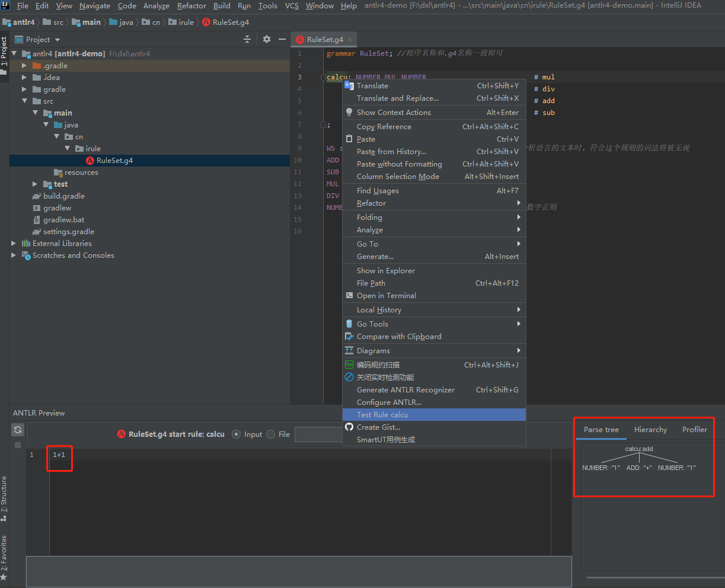
Task: Select the RuleSet.g4 editor tab
Action: pyautogui.click(x=324, y=39)
